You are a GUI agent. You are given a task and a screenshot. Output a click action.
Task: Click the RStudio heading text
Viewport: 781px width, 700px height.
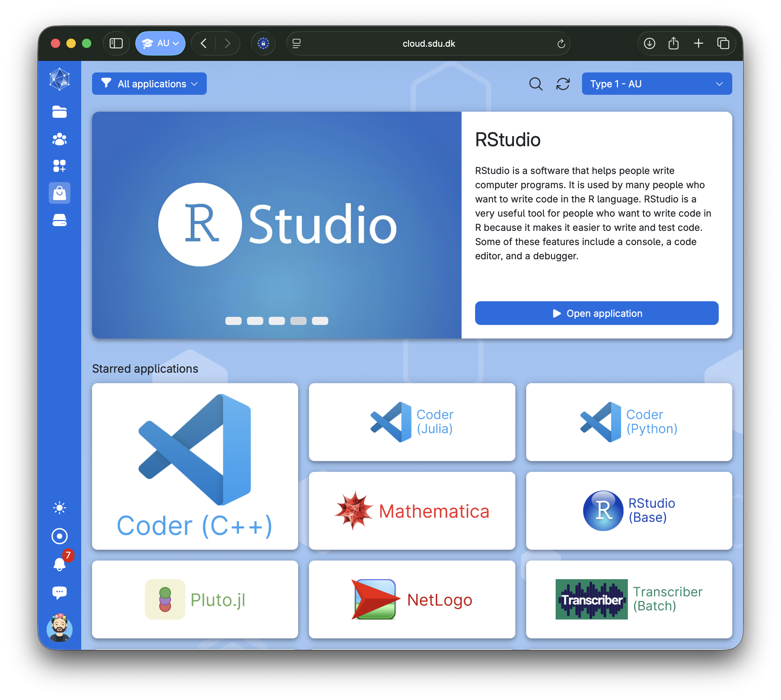[x=508, y=139]
